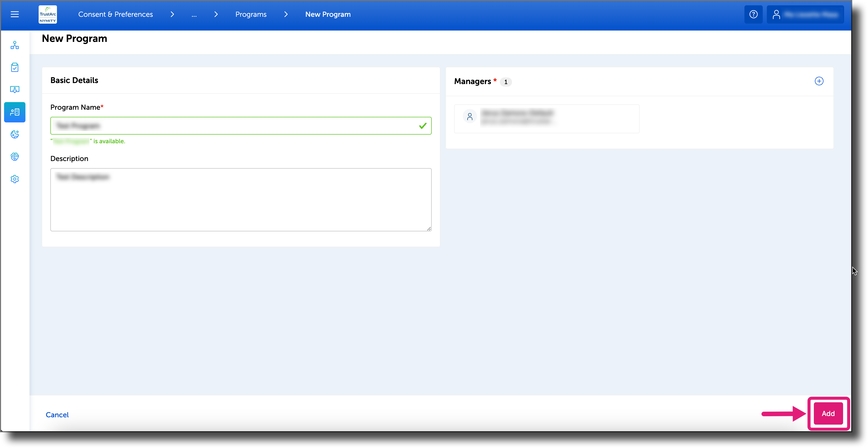Cancel creating the new program
This screenshot has height=448, width=868.
(x=57, y=415)
